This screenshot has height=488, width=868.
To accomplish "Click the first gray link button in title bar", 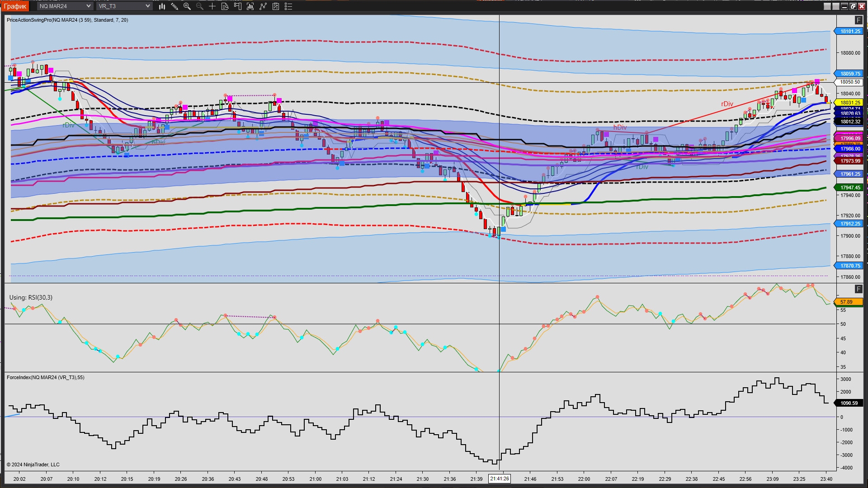I will 827,6.
